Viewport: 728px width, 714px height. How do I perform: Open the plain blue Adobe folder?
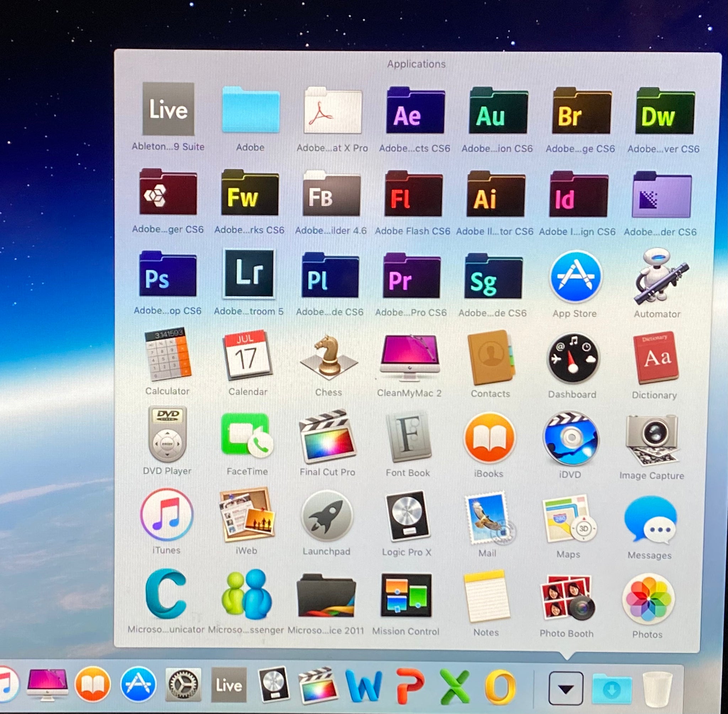point(251,109)
